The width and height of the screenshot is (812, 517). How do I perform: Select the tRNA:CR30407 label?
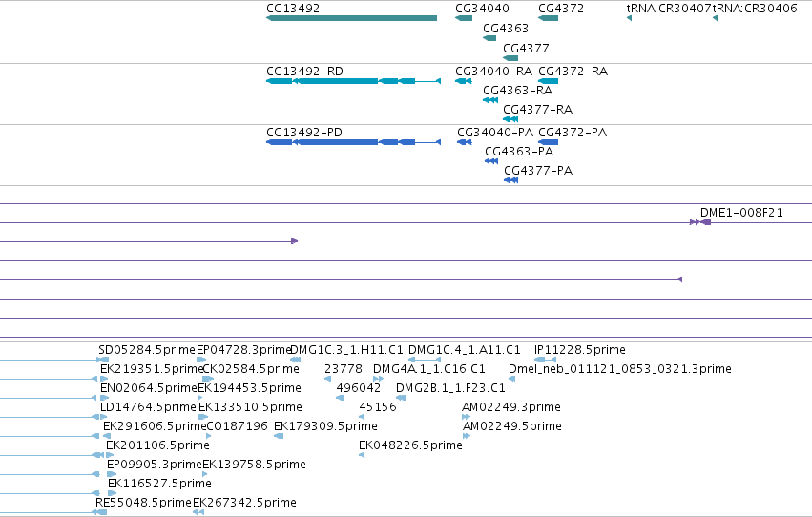point(669,9)
